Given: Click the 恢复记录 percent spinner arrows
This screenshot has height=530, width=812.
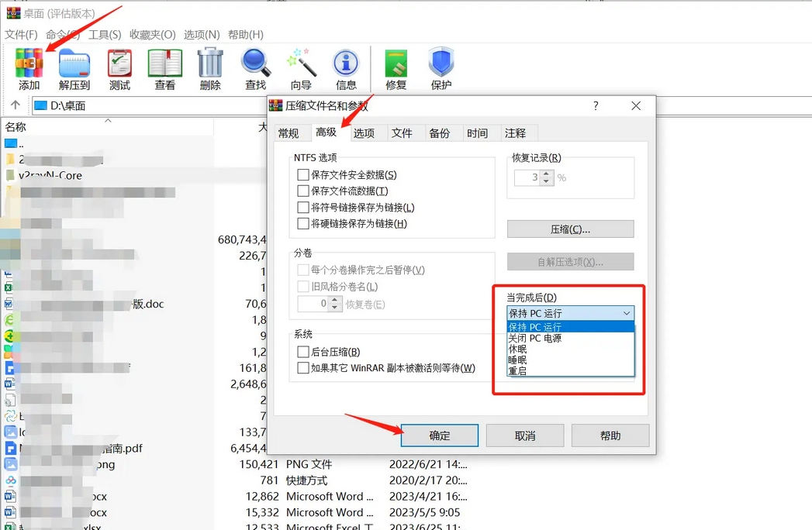Looking at the screenshot, I should click(546, 177).
